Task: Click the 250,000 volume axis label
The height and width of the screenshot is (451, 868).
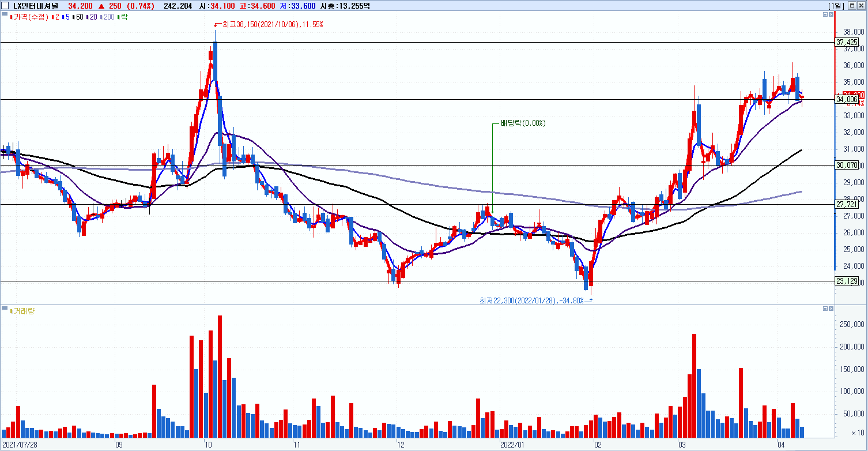Action: (x=852, y=325)
